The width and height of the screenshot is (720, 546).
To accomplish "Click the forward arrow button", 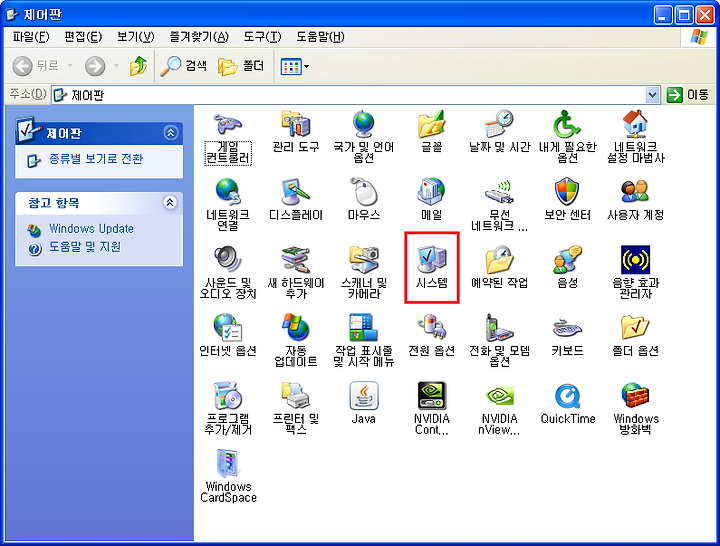I will (95, 66).
